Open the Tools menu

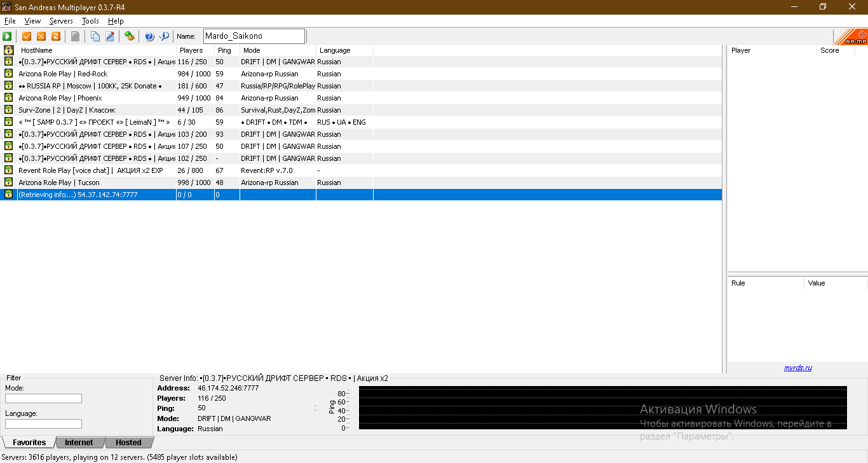click(90, 21)
